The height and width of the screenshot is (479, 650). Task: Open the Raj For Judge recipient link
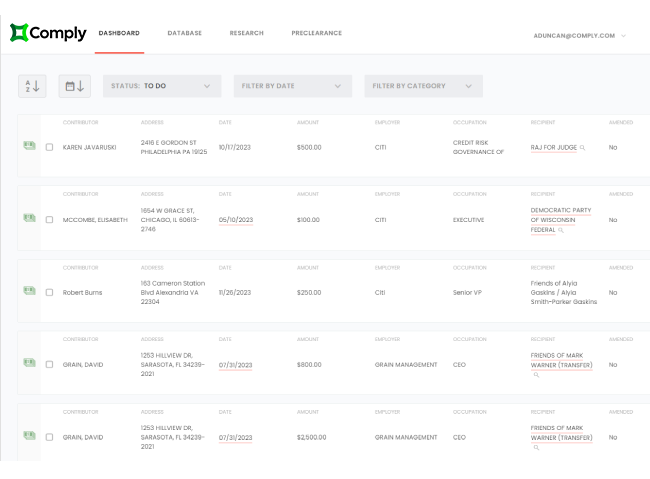553,148
